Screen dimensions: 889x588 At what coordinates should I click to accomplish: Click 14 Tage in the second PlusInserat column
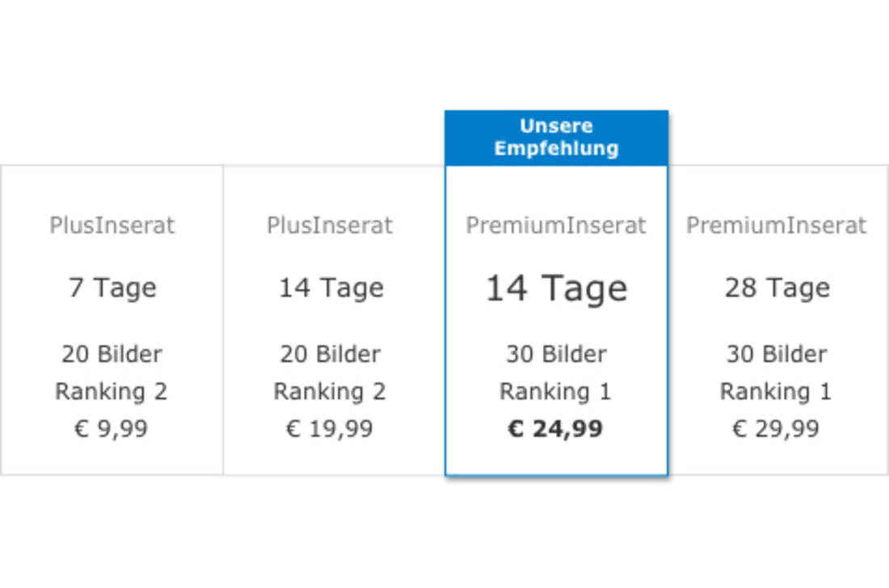pos(331,288)
